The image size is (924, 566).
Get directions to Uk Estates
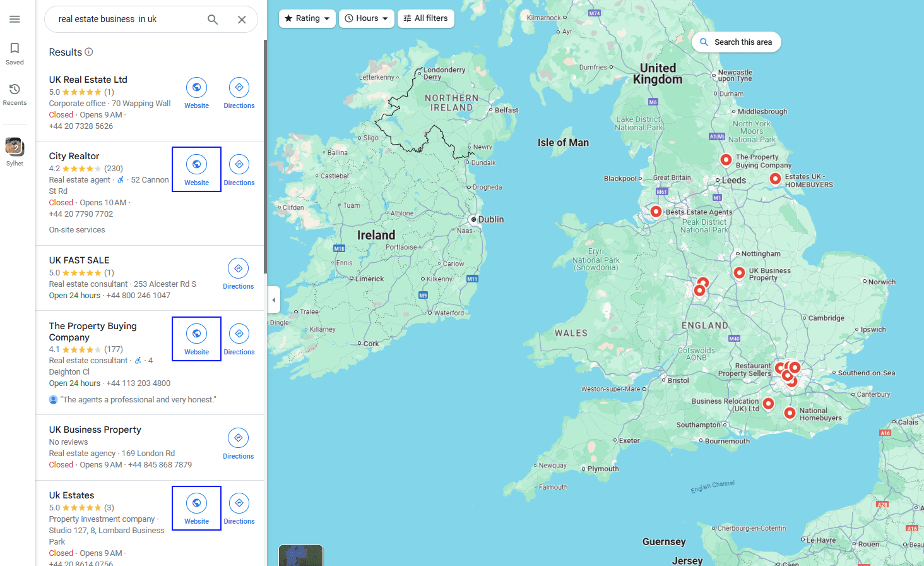239,508
